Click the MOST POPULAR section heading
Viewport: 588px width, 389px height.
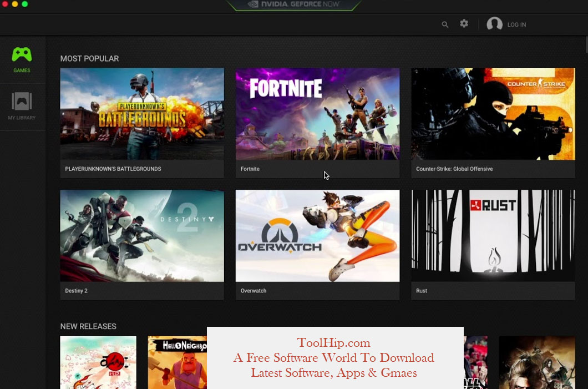pyautogui.click(x=89, y=58)
